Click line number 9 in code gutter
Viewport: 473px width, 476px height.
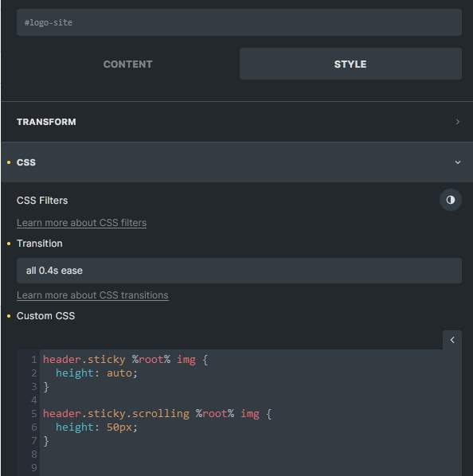pos(34,467)
